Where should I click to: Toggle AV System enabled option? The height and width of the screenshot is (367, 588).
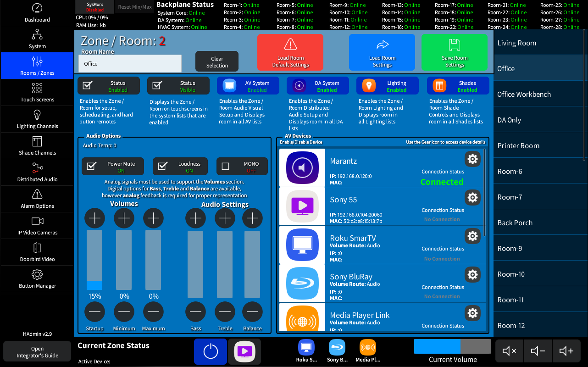click(x=248, y=86)
